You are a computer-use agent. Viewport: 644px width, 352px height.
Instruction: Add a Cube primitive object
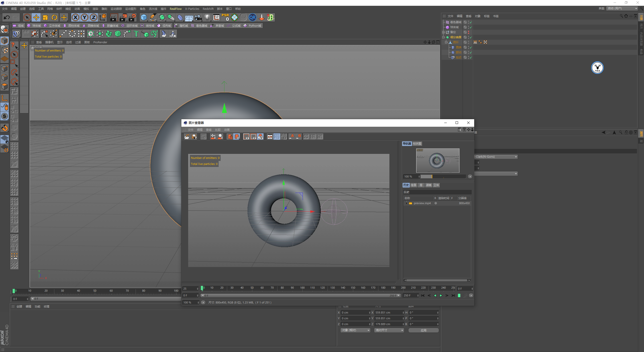[144, 17]
